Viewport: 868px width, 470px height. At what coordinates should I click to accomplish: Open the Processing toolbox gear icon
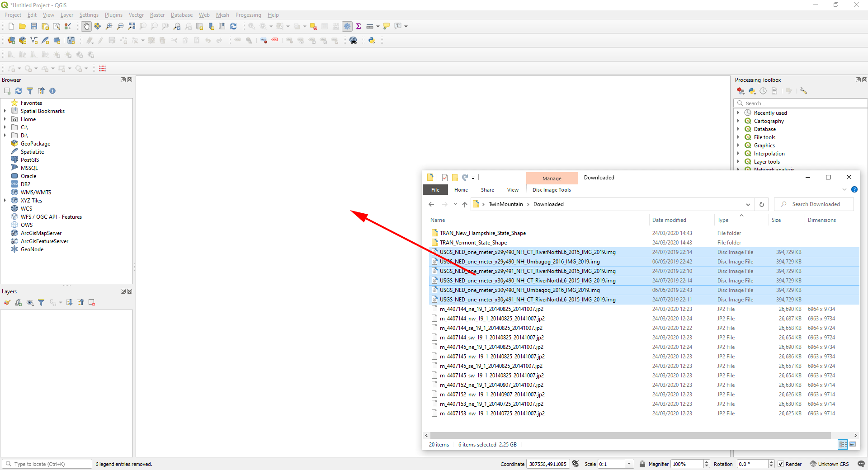[347, 26]
